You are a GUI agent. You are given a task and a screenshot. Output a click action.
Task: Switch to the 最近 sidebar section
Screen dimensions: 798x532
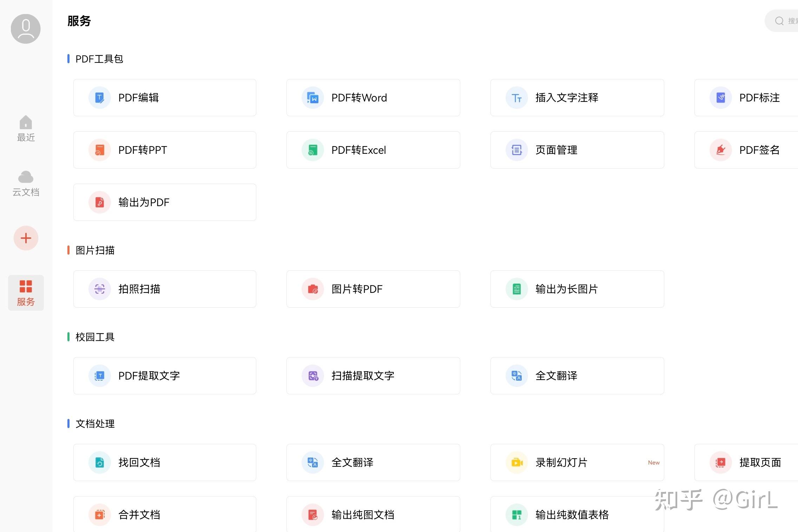click(25, 128)
